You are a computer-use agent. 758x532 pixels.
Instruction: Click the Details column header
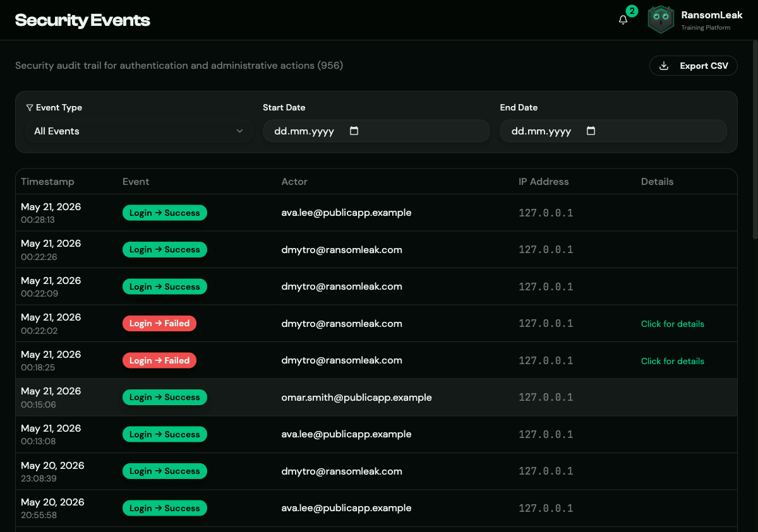(x=657, y=182)
